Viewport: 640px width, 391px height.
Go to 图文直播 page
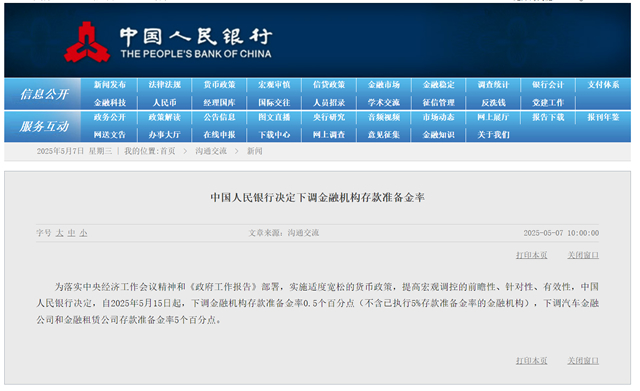tap(274, 118)
